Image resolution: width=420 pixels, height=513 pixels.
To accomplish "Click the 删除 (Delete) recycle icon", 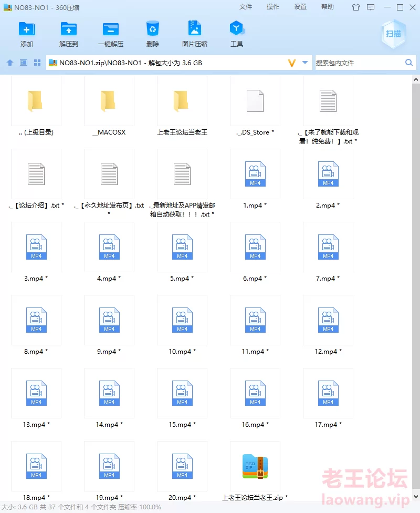I will (x=153, y=28).
